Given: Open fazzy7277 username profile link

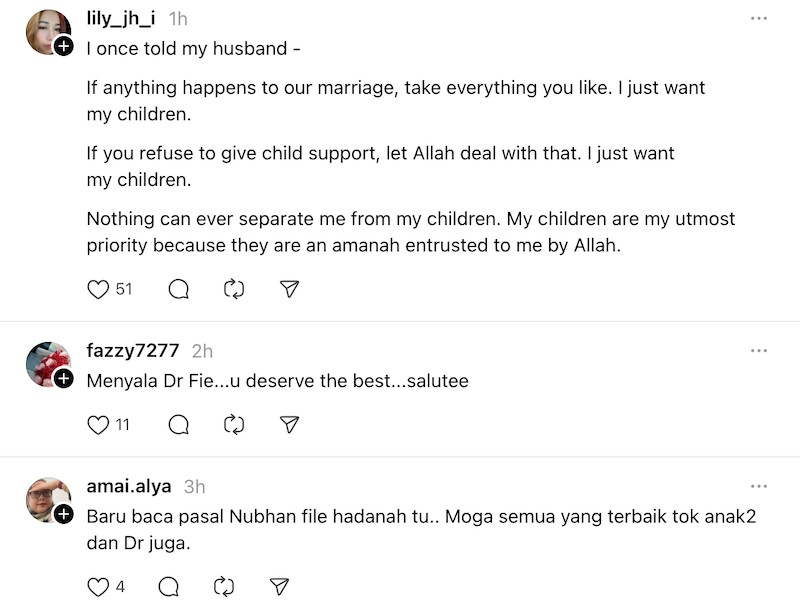Looking at the screenshot, I should [133, 351].
